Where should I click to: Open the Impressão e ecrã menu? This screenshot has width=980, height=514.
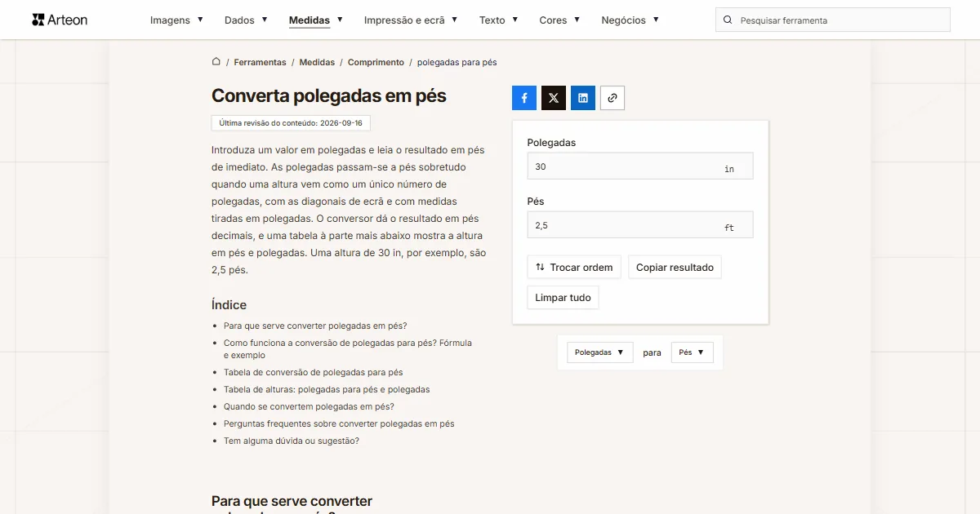(x=411, y=20)
